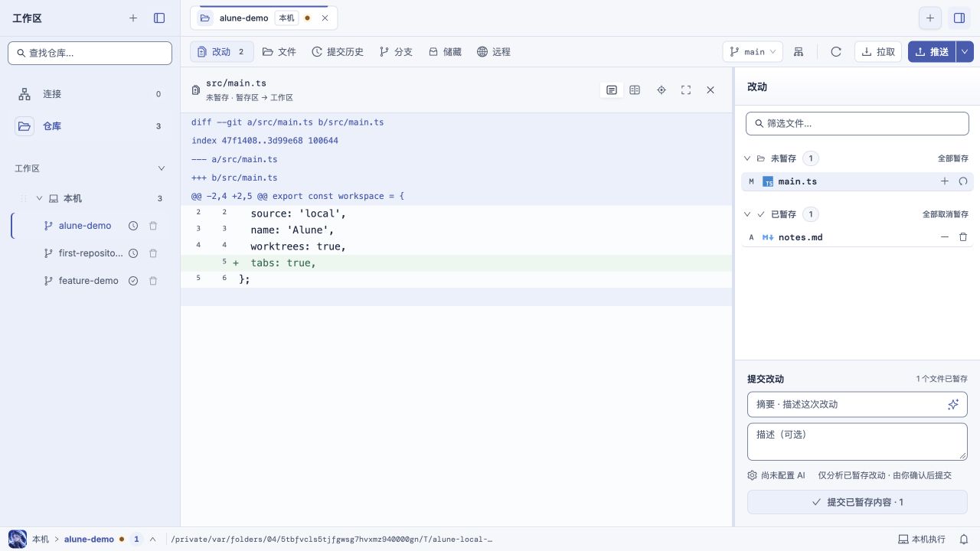The image size is (980, 551).
Task: Click the 拉取 pull button
Action: (878, 52)
